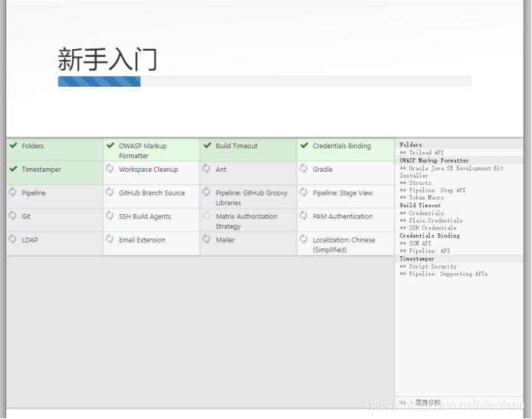This screenshot has height=419, width=532.
Task: Click the Pipeline: Step API log entry
Action: click(433, 190)
